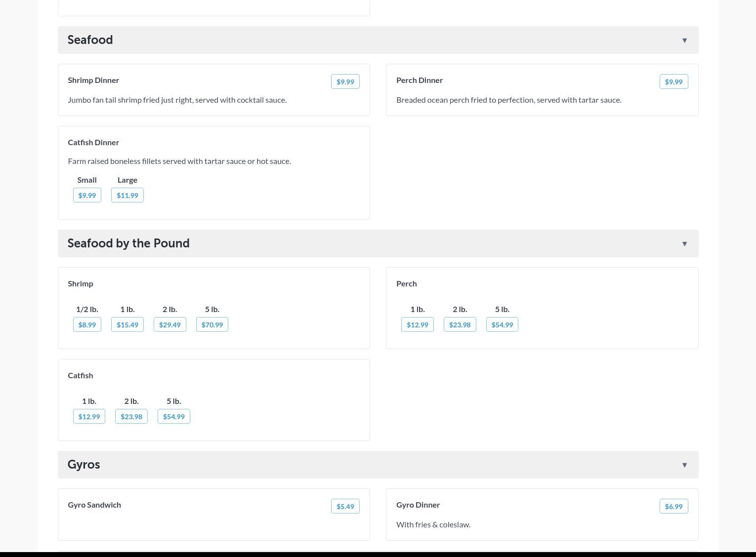
Task: Choose 1/2 lb. Shrimp at $8.99
Action: [x=87, y=325]
